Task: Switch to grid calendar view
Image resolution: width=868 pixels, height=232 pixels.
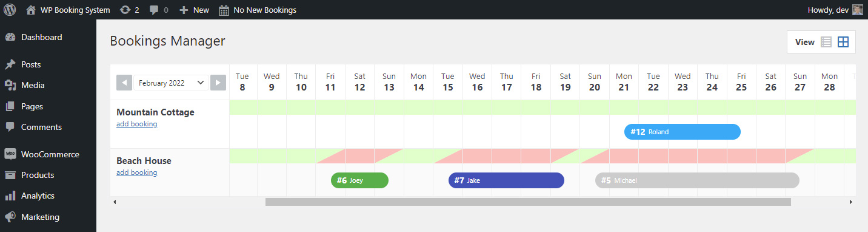Action: click(x=843, y=42)
